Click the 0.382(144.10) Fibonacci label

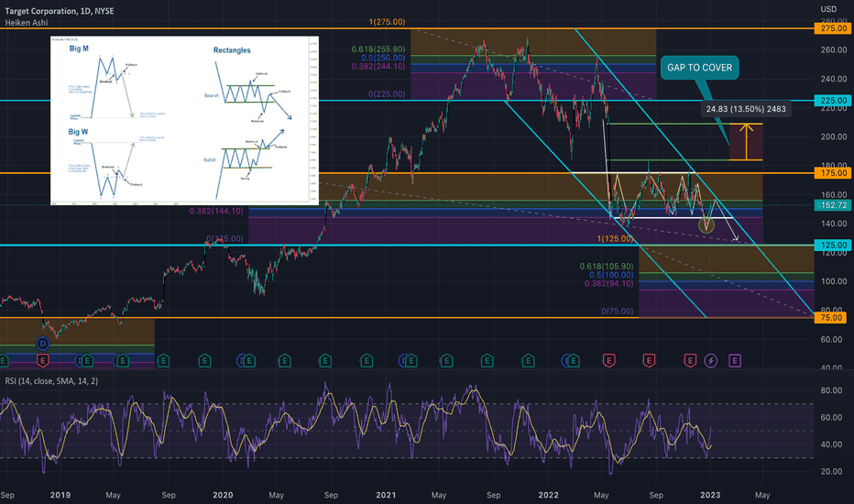coord(216,211)
